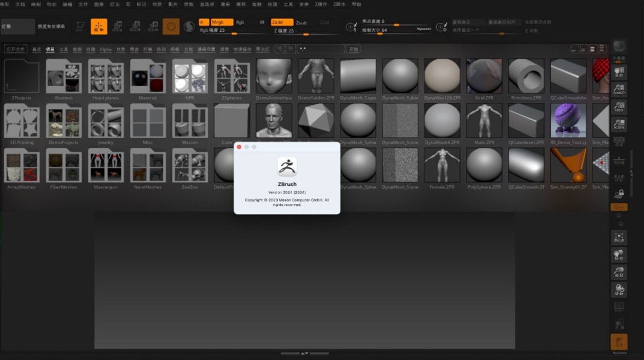
Task: Open the Z插件 menu
Action: click(321, 4)
